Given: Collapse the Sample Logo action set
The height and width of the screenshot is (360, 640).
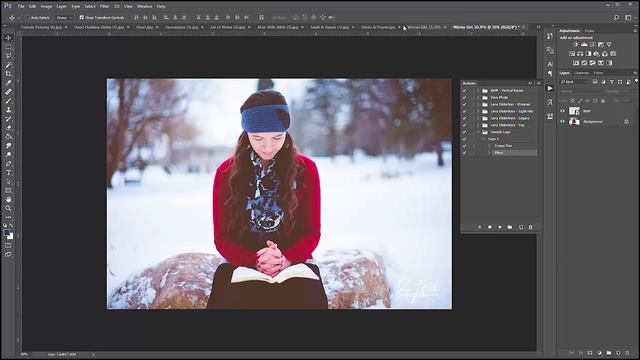Looking at the screenshot, I should (478, 132).
